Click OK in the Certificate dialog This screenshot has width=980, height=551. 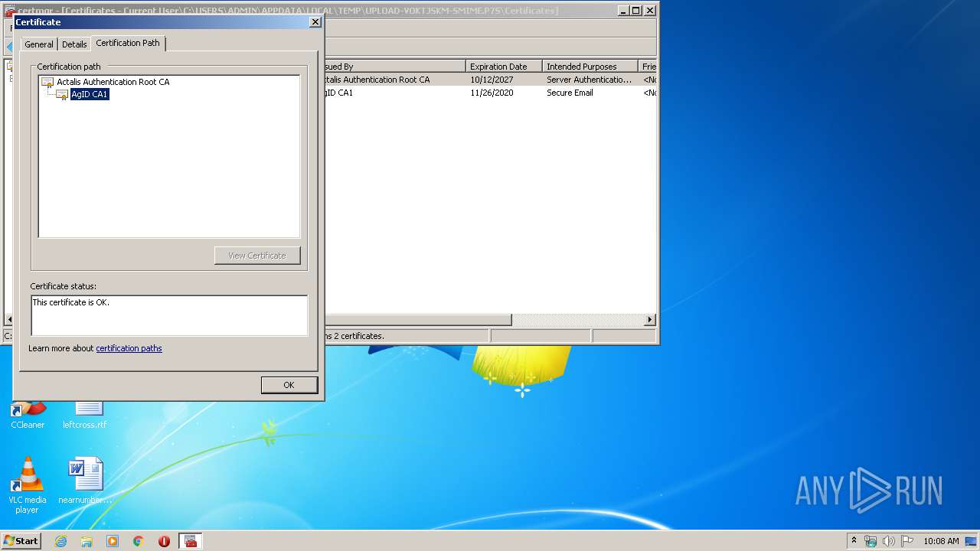tap(289, 385)
